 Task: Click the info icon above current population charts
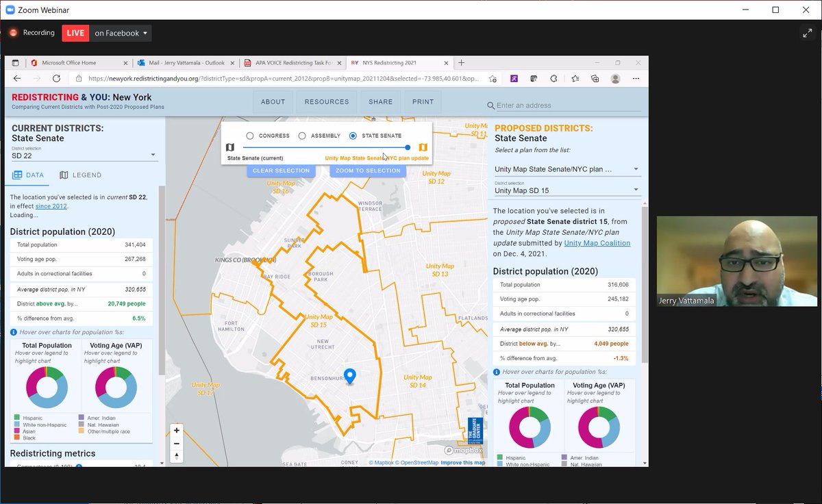point(14,332)
